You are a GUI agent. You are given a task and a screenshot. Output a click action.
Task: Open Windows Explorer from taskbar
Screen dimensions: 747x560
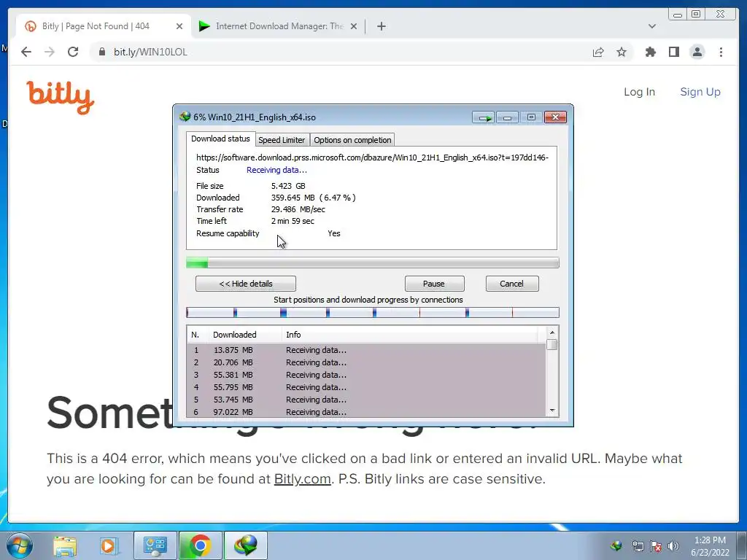tap(65, 545)
